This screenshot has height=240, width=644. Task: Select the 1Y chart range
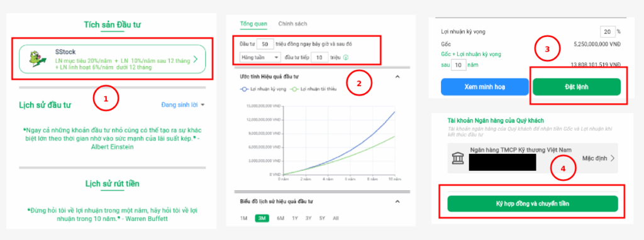[x=295, y=218]
